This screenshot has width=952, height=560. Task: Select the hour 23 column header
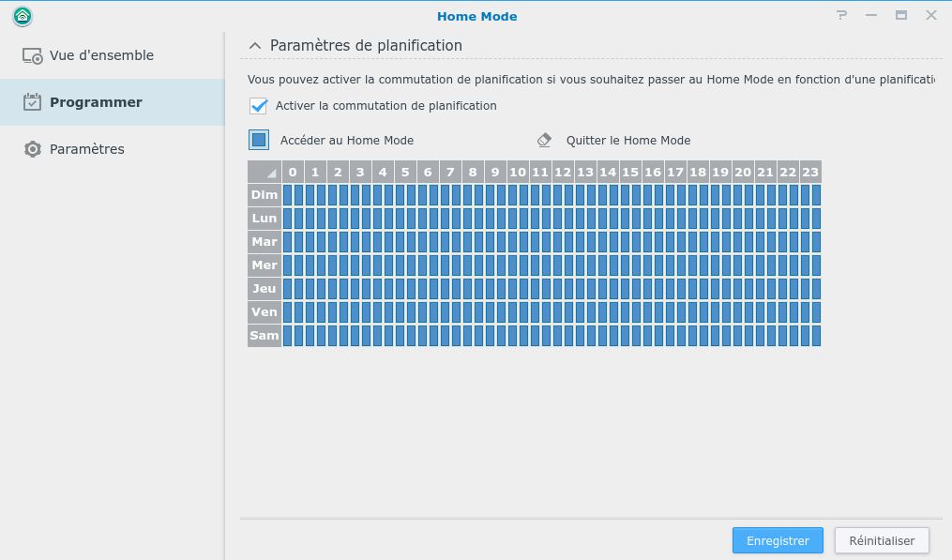(x=810, y=172)
